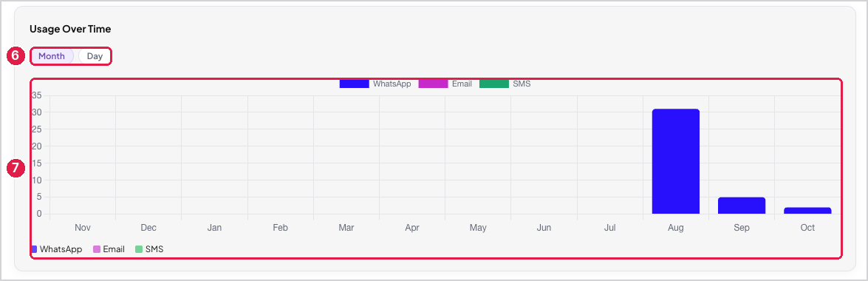Switch chart view to Day

tap(95, 56)
